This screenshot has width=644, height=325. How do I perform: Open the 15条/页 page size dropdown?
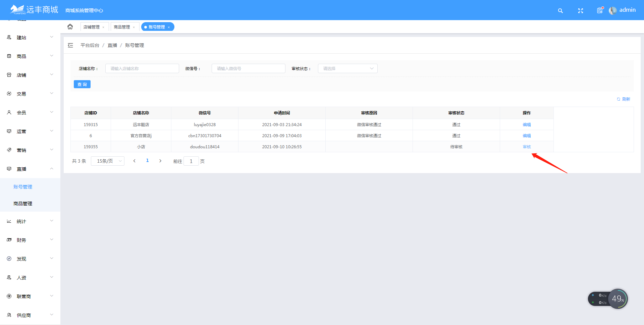pyautogui.click(x=108, y=161)
